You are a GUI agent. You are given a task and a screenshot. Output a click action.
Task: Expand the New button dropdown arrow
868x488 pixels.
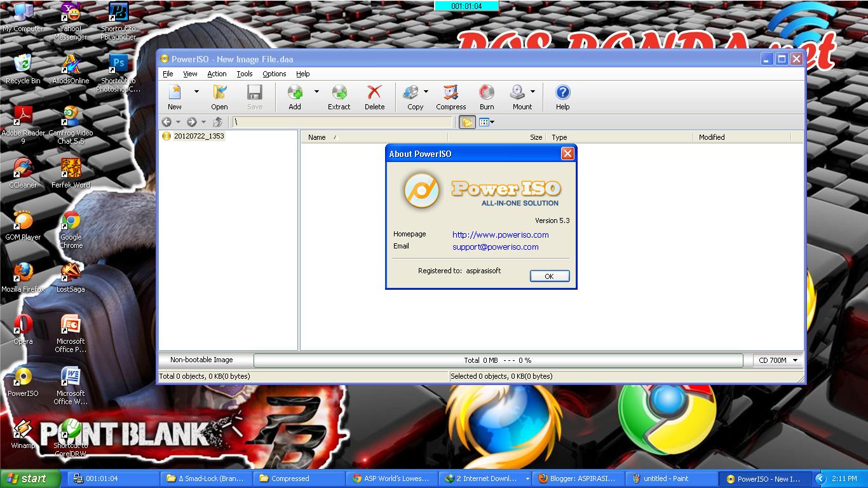[196, 91]
